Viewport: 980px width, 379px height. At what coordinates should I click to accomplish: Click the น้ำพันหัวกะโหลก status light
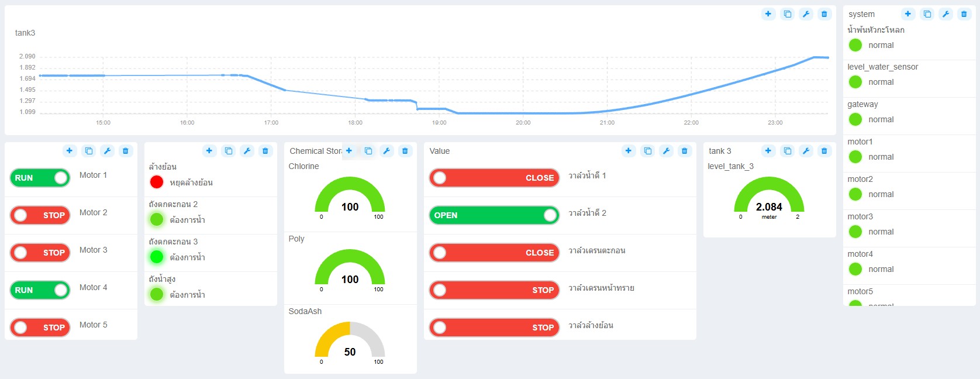tap(855, 45)
